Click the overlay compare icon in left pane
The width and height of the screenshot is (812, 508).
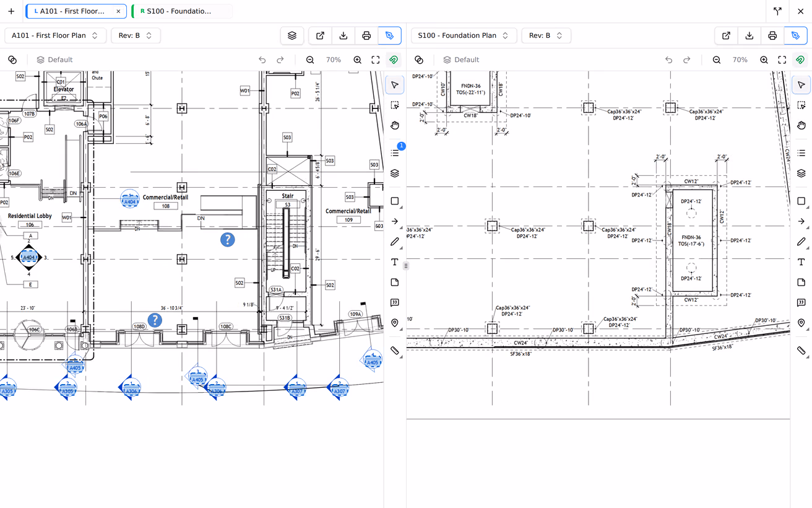click(12, 59)
